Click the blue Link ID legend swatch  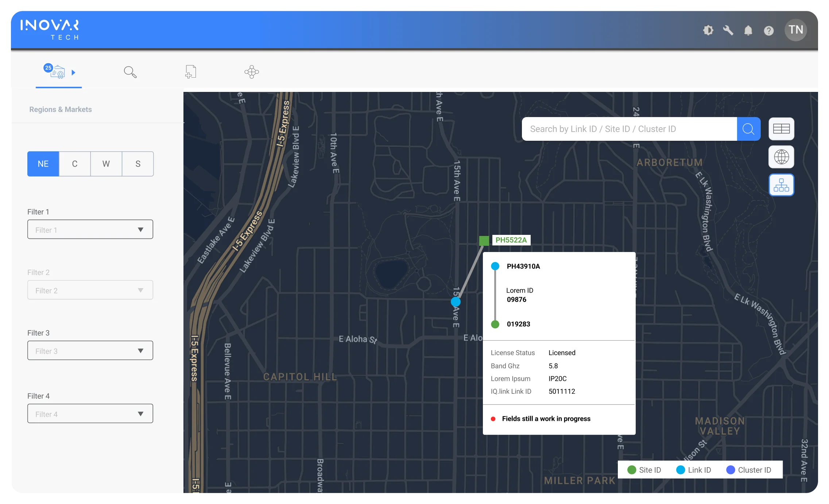click(x=680, y=470)
